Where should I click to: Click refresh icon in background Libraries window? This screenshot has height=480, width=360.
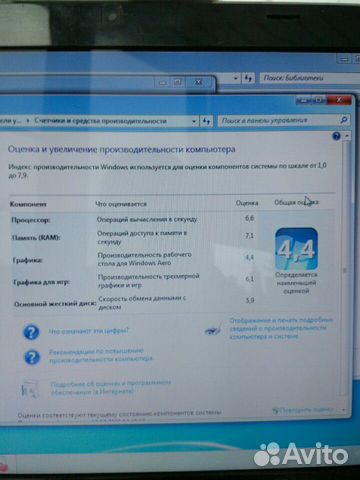pyautogui.click(x=248, y=78)
